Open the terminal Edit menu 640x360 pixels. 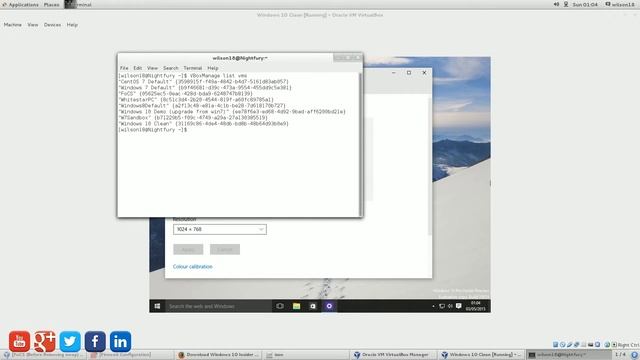point(138,68)
